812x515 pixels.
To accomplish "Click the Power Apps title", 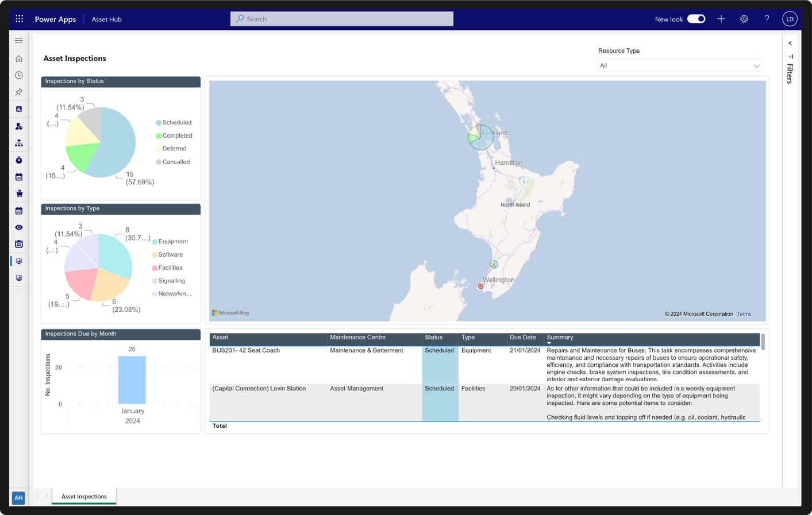I will [x=55, y=19].
